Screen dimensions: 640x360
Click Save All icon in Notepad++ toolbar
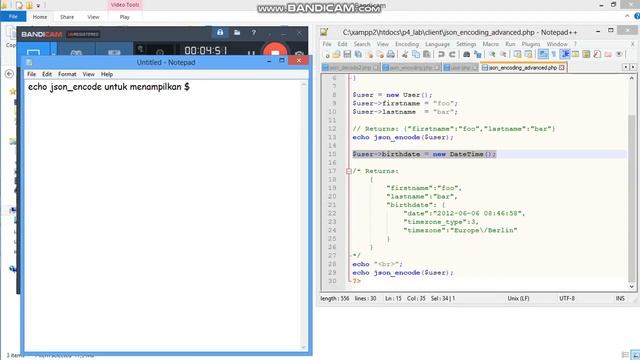(x=358, y=54)
